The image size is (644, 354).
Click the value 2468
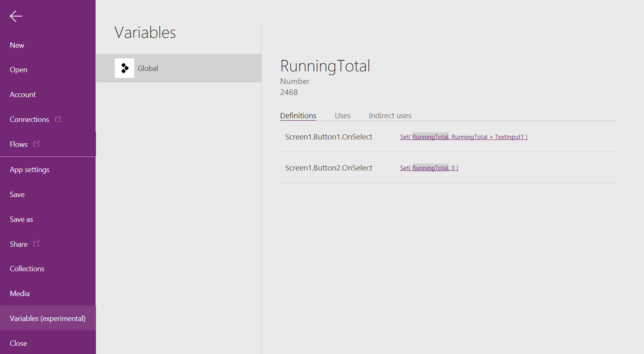[x=289, y=92]
